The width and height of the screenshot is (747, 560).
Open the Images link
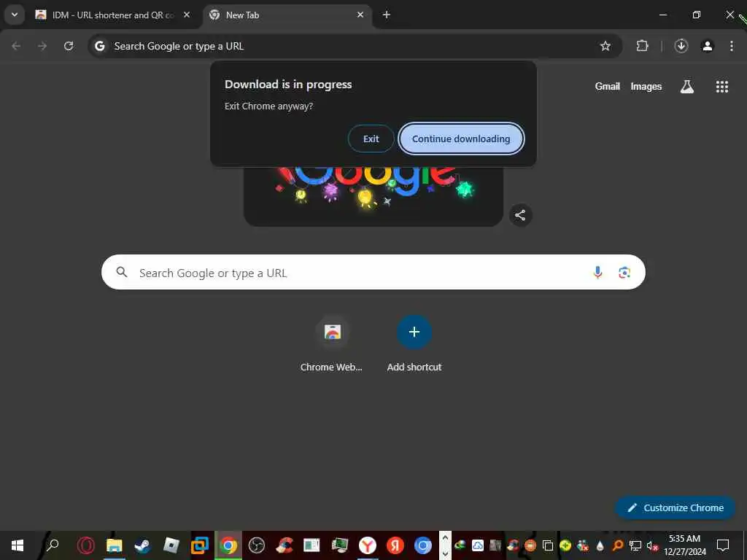pos(646,86)
